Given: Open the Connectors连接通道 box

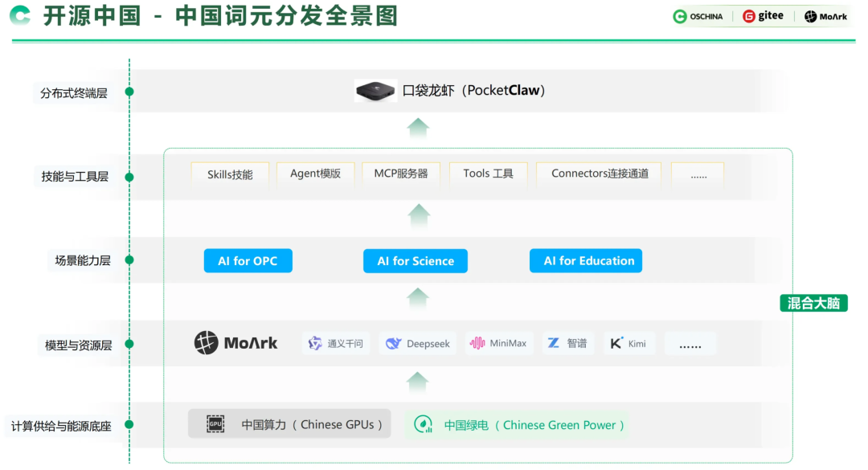Looking at the screenshot, I should (x=599, y=174).
